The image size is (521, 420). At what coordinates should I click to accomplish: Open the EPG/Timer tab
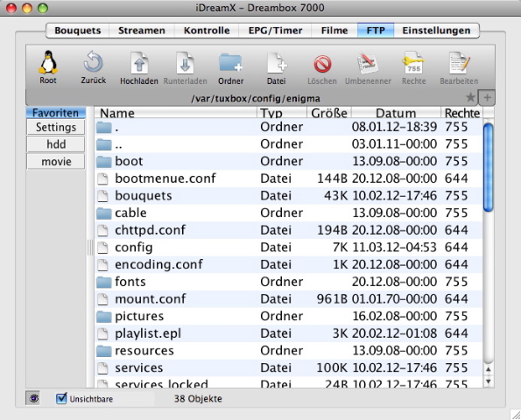coord(275,31)
